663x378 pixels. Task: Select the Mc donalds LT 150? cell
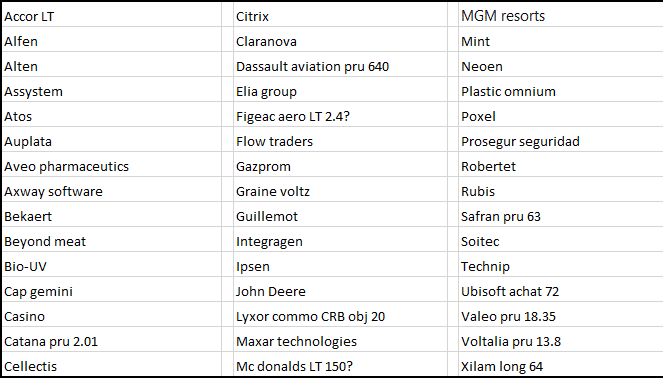[340, 364]
